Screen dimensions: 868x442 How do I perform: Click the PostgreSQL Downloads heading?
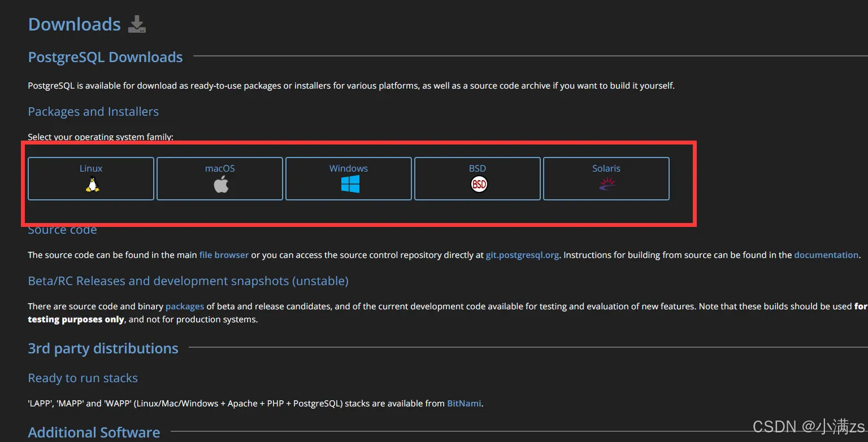(105, 57)
